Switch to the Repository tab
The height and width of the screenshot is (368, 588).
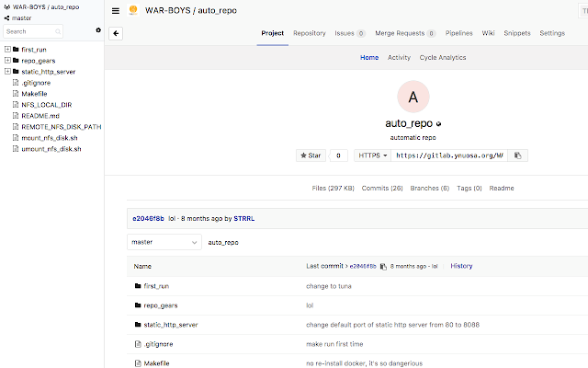[310, 33]
